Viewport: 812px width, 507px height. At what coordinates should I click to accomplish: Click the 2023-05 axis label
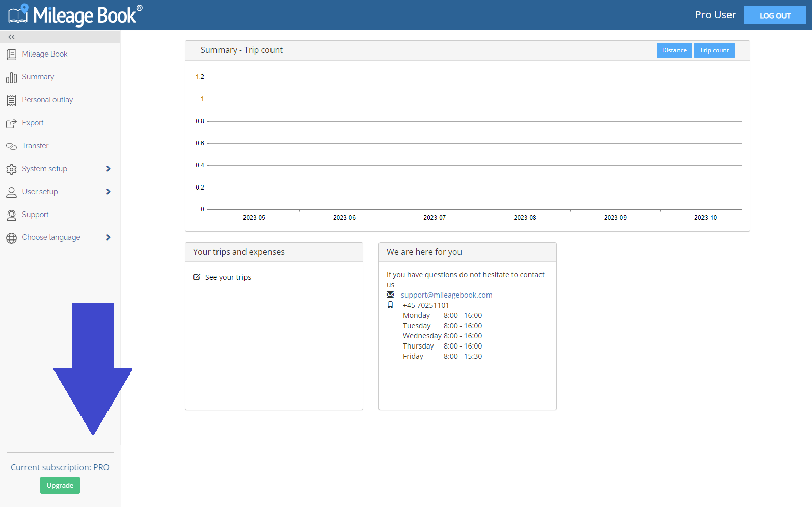254,218
